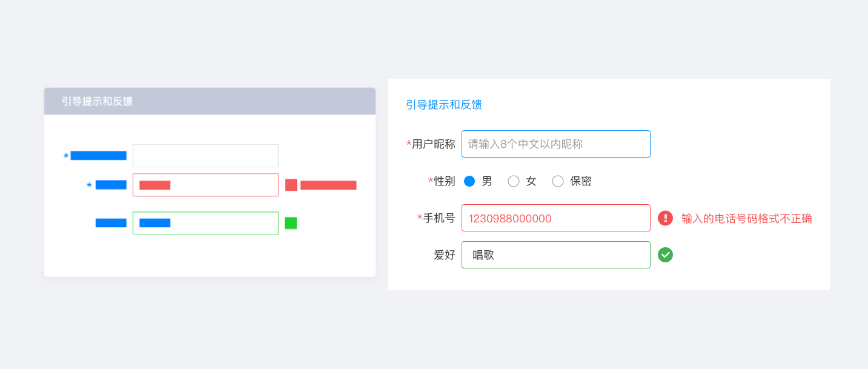Select the 保密 radio button
The height and width of the screenshot is (369, 868).
pyautogui.click(x=558, y=181)
